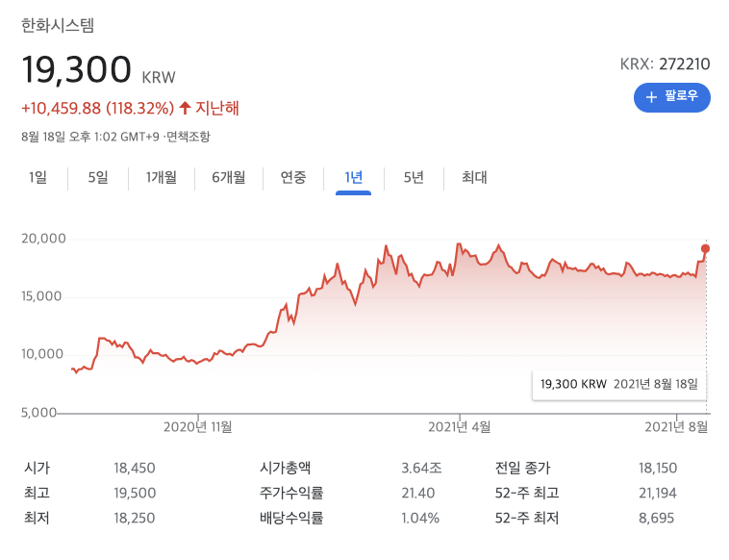Click the 시가총액 label
Image resolution: width=729 pixels, height=560 pixels.
pyautogui.click(x=285, y=468)
